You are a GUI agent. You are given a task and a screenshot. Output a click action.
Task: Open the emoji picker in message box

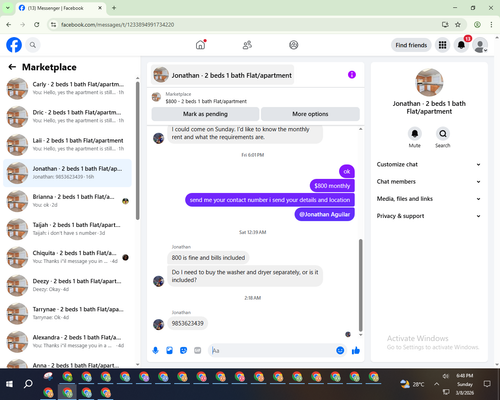340,350
